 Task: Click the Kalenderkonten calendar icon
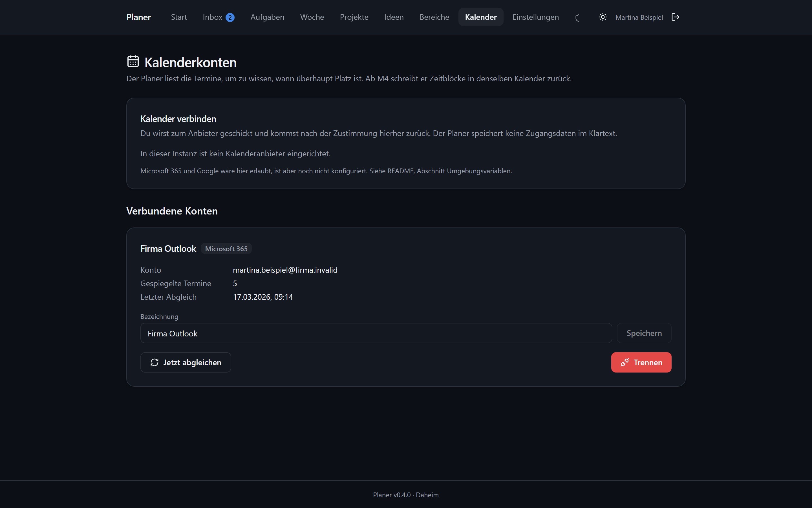coord(133,62)
